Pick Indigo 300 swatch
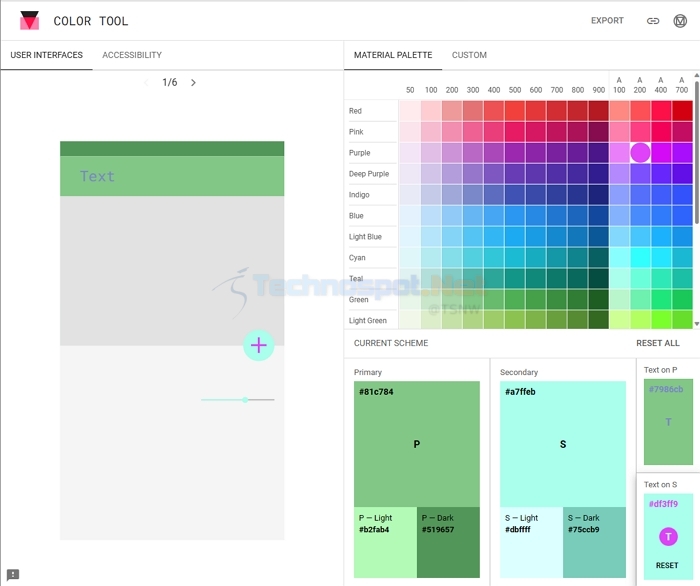 [x=473, y=195]
